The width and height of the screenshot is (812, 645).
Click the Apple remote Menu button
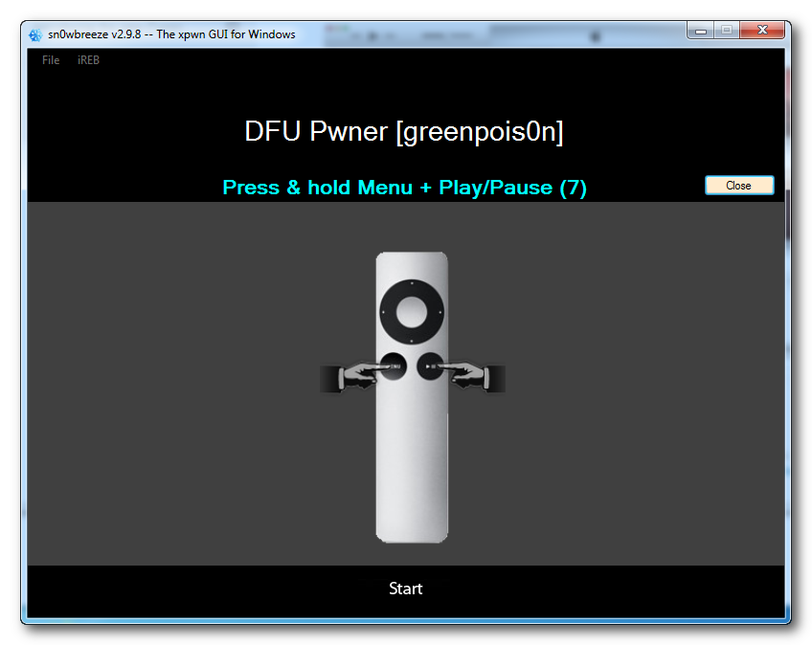[393, 366]
